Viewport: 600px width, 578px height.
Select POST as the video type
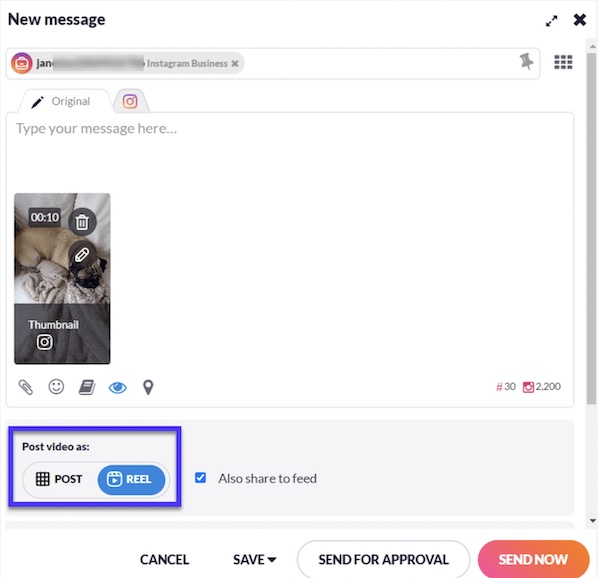pyautogui.click(x=59, y=479)
